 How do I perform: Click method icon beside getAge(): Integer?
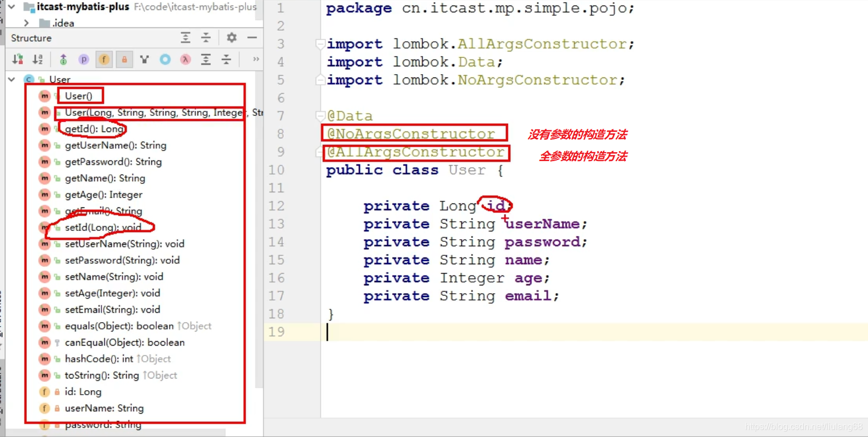[44, 195]
